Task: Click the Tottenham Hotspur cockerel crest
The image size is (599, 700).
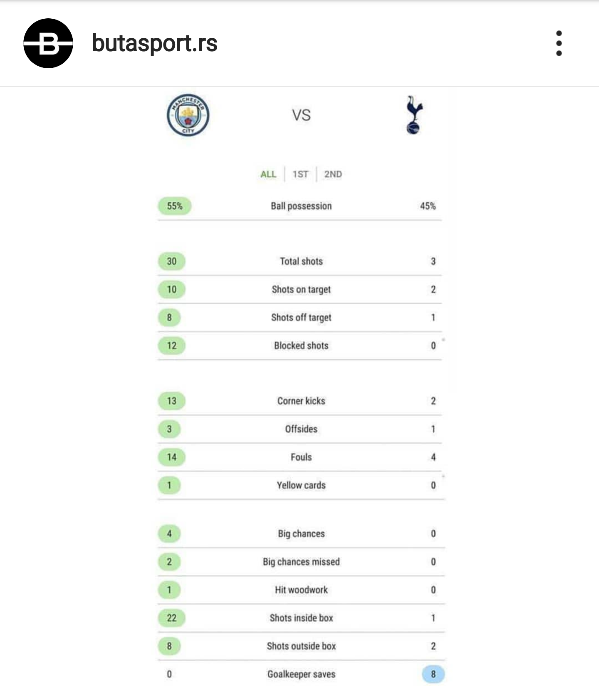Action: [x=414, y=115]
